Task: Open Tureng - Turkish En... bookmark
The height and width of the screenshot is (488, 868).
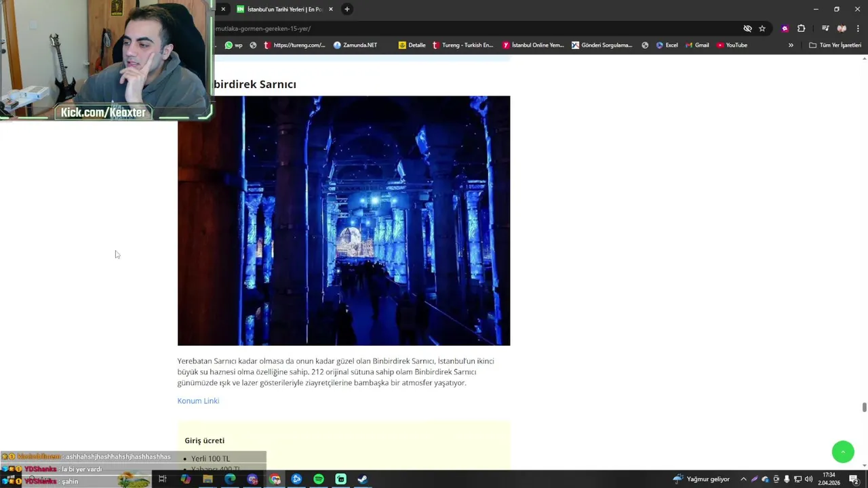Action: pyautogui.click(x=463, y=45)
